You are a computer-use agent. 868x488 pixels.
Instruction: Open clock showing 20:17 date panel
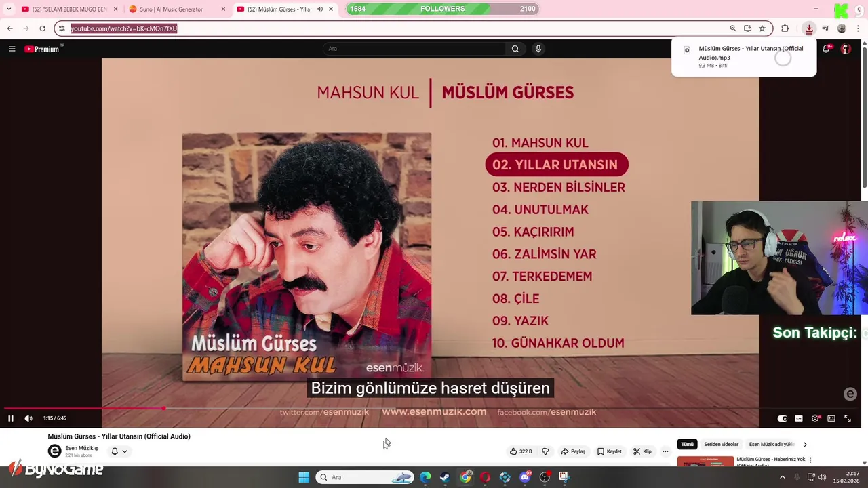[x=846, y=477]
